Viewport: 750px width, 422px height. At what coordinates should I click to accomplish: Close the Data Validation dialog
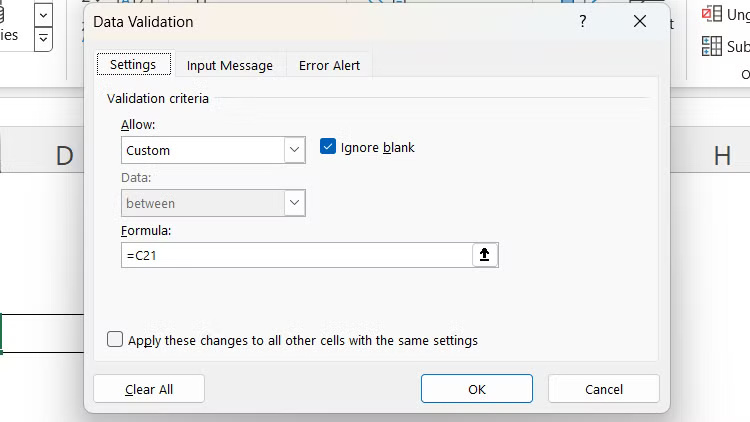click(x=640, y=21)
